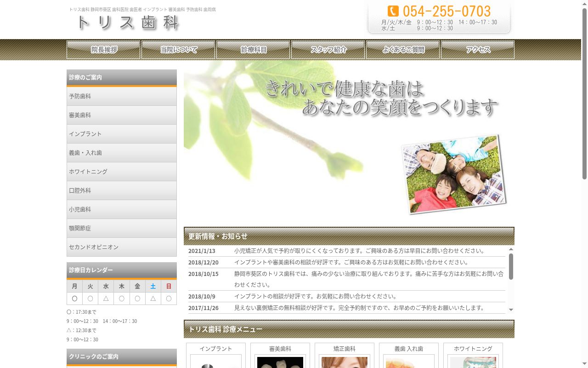Click the 2018/10/9 news entry
Image resolution: width=588 pixels, height=368 pixels.
(x=347, y=296)
